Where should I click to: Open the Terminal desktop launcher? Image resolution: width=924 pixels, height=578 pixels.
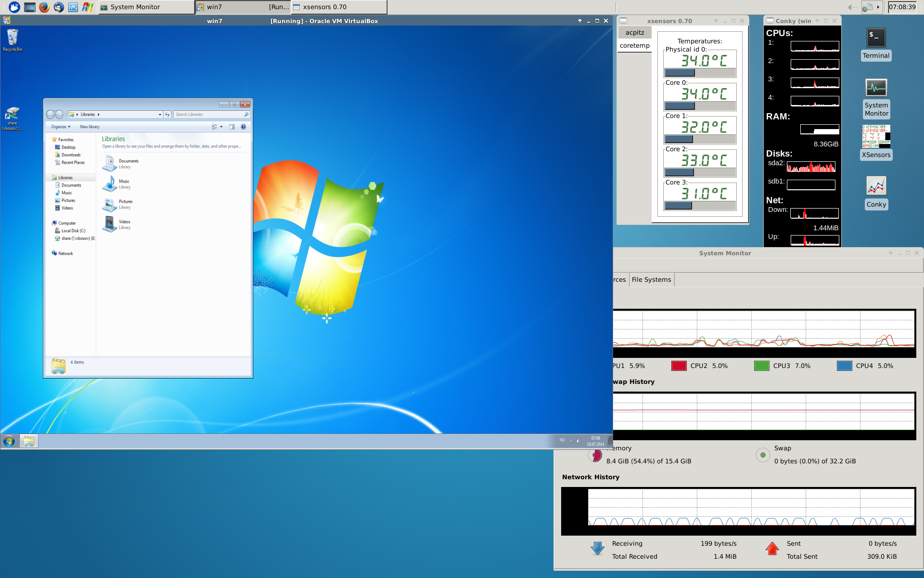876,38
